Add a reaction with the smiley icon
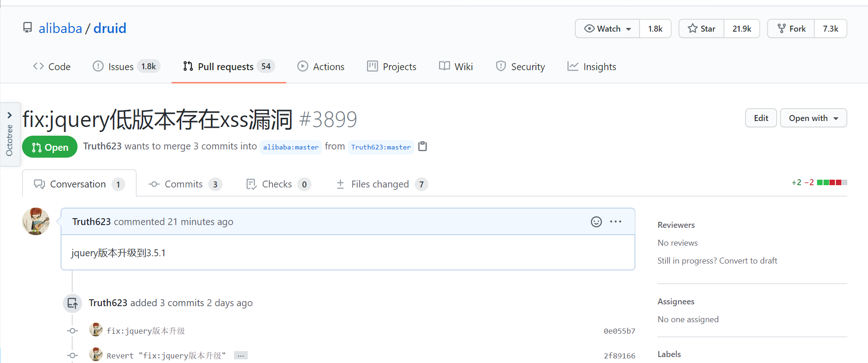Viewport: 868px width, 363px height. [596, 222]
